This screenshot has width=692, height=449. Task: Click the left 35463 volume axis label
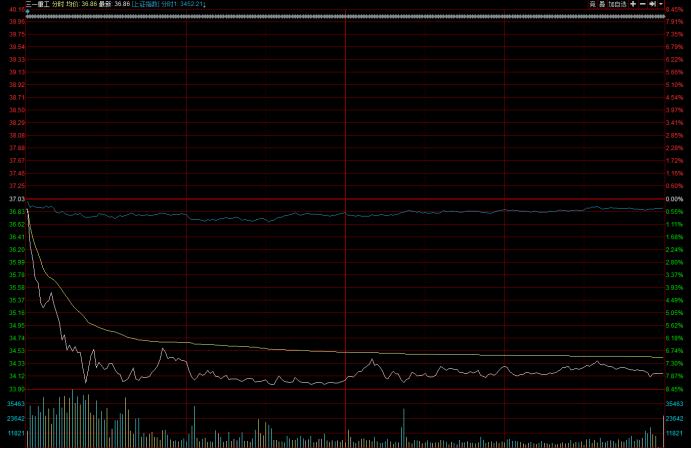click(x=16, y=404)
